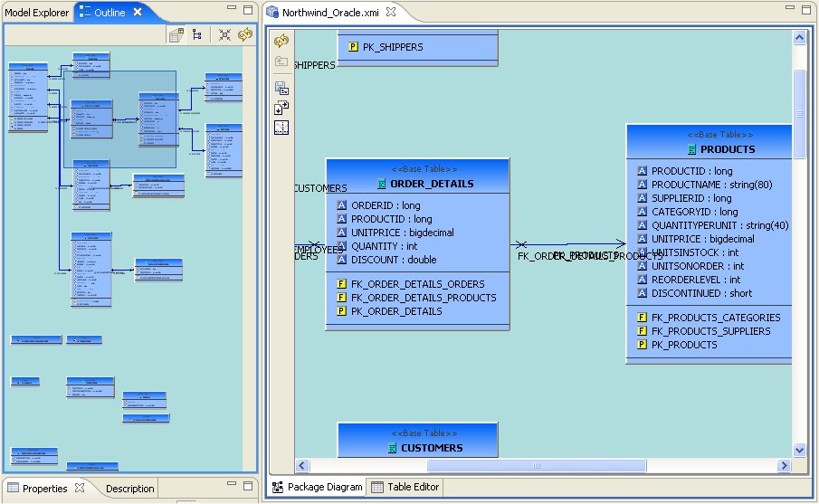Open the Description tab
The height and width of the screenshot is (504, 819).
[129, 489]
